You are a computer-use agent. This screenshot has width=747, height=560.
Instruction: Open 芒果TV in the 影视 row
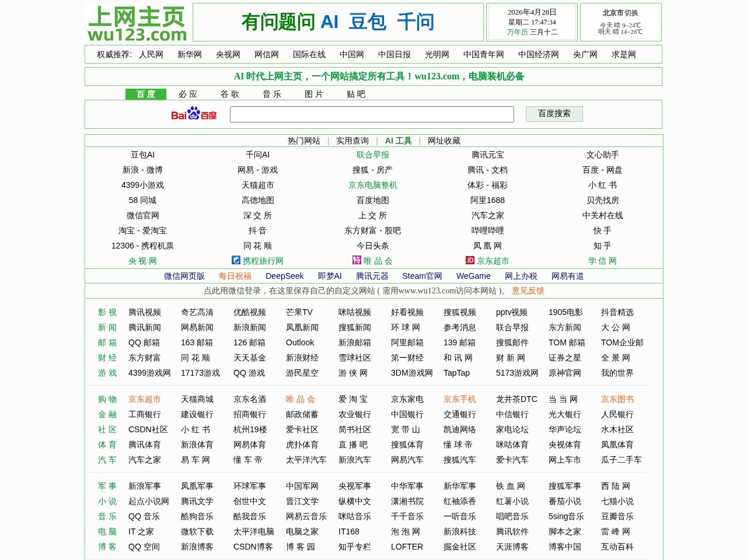[299, 312]
